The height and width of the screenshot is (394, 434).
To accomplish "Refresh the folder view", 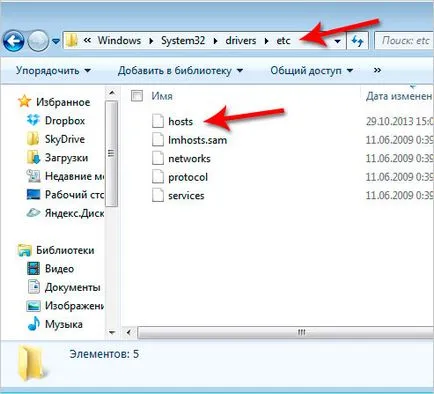I will [x=357, y=41].
